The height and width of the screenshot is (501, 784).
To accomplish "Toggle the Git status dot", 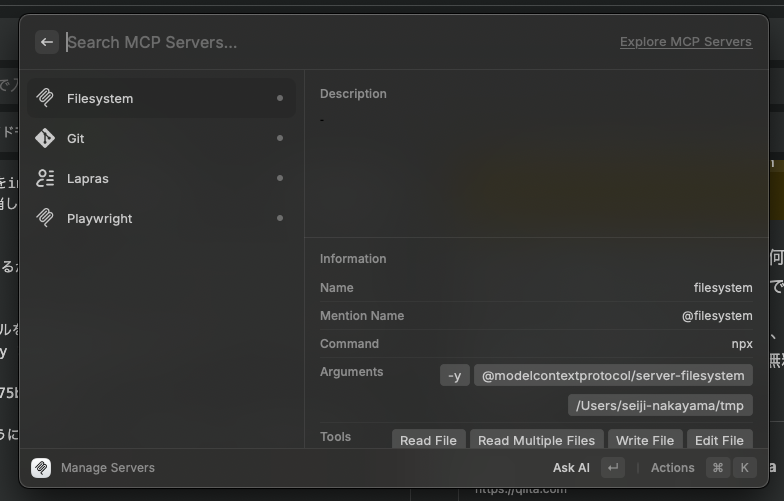I will click(x=280, y=138).
